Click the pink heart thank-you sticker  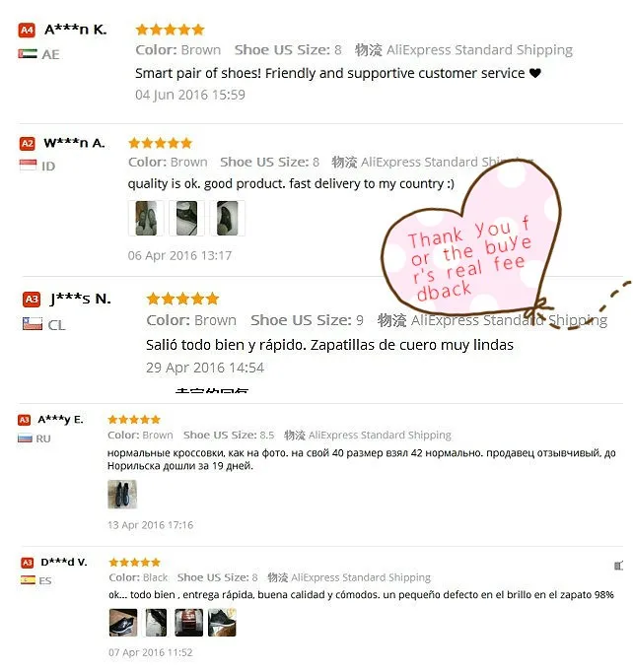(x=469, y=242)
